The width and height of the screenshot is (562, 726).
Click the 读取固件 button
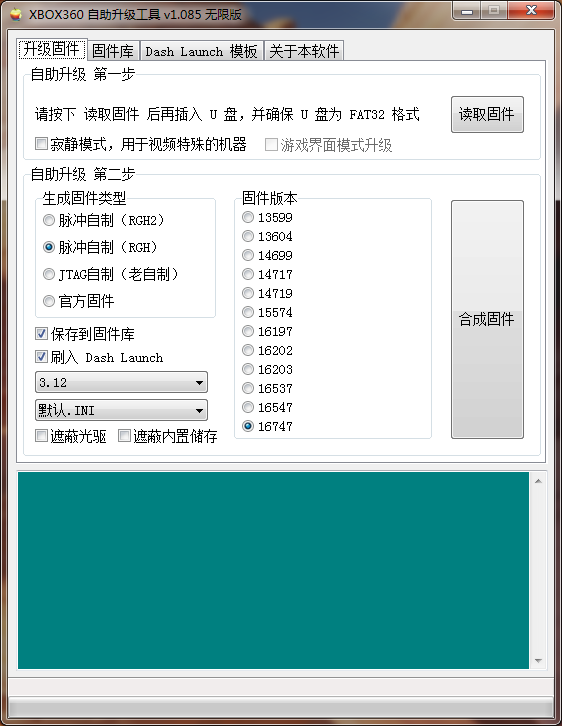pos(487,114)
